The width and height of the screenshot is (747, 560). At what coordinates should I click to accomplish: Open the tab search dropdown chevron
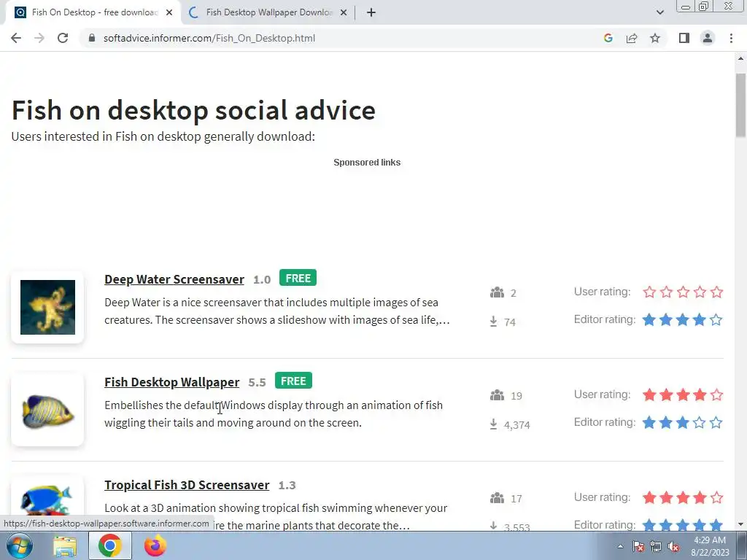tap(659, 12)
